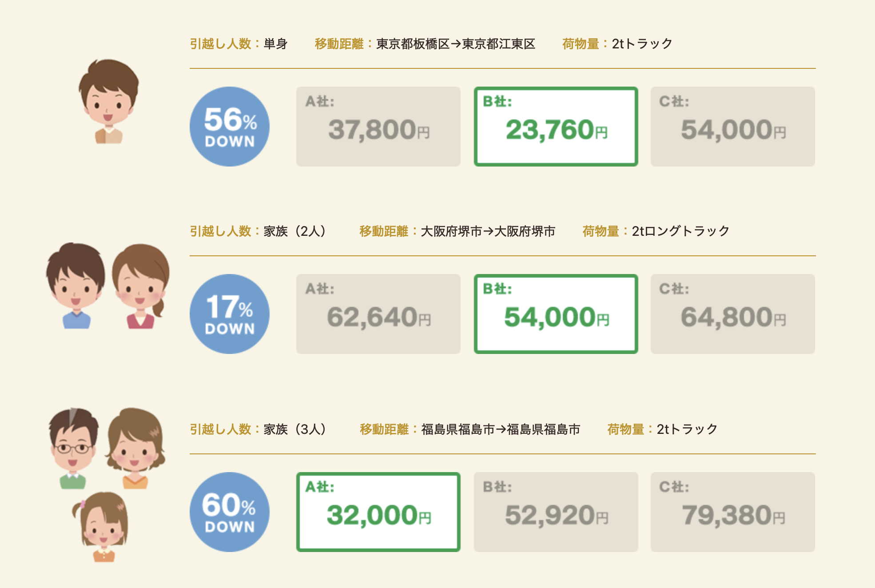Click the C社 79,380円 price card
This screenshot has height=588, width=875.
tap(732, 512)
